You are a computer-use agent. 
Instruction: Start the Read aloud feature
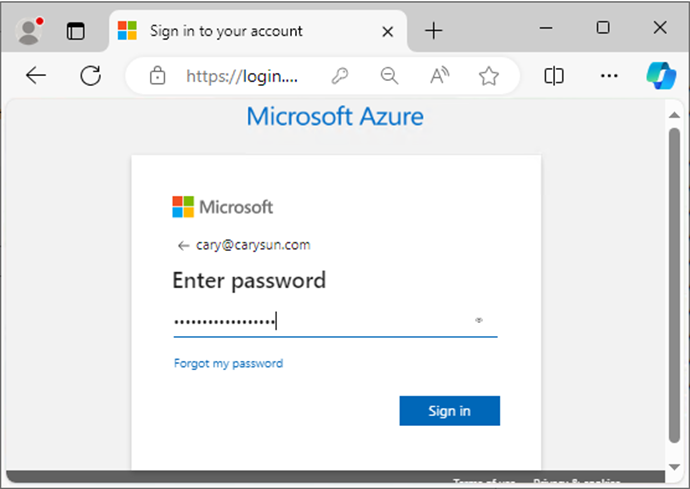[x=439, y=76]
